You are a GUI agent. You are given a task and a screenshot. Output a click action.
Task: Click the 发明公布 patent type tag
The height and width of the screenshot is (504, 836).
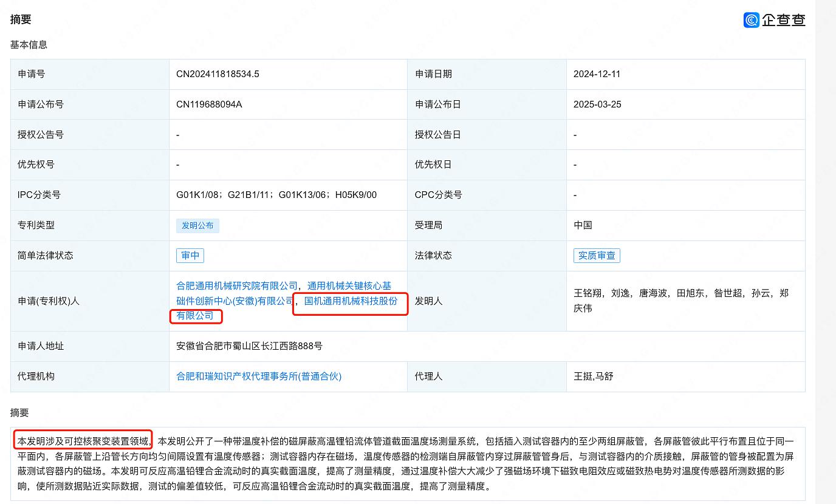[197, 225]
